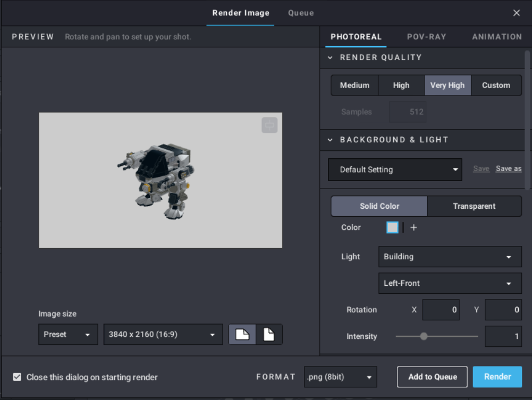This screenshot has height=400, width=532.
Task: Collapse the Render Quality section
Action: pyautogui.click(x=330, y=57)
